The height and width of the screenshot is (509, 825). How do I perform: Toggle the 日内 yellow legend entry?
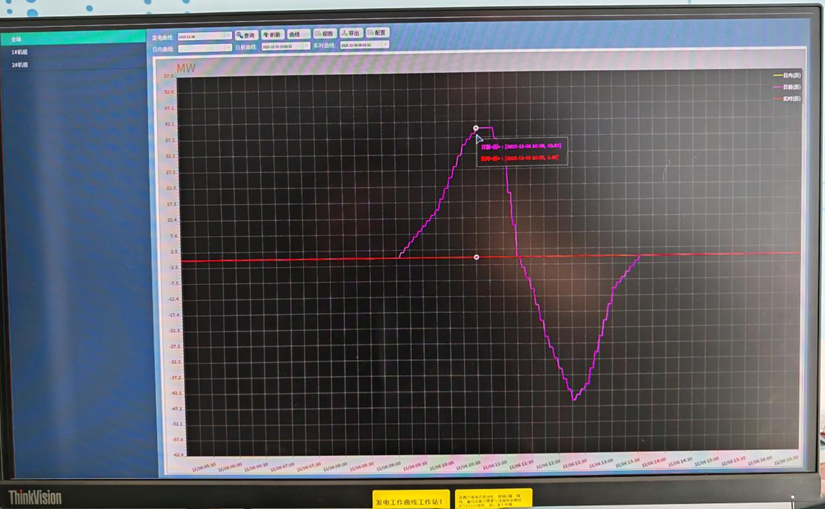(787, 76)
